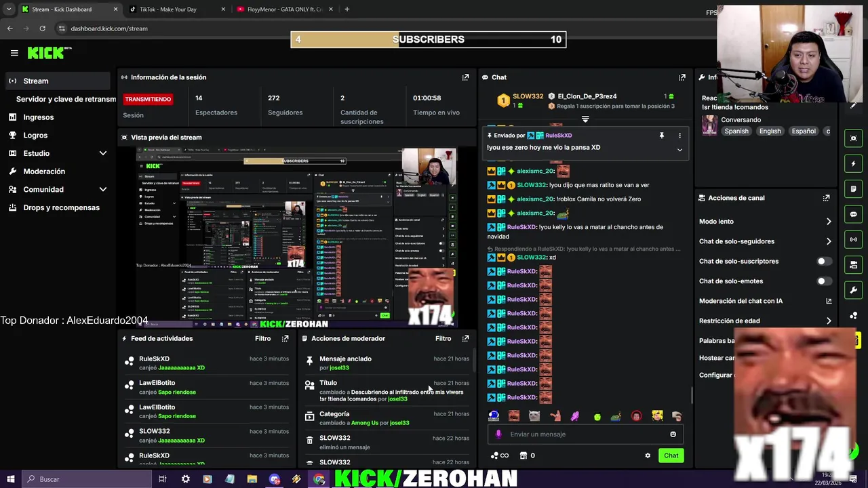Unpin the pinned chat message
Viewport: 868px width, 488px height.
(661, 136)
